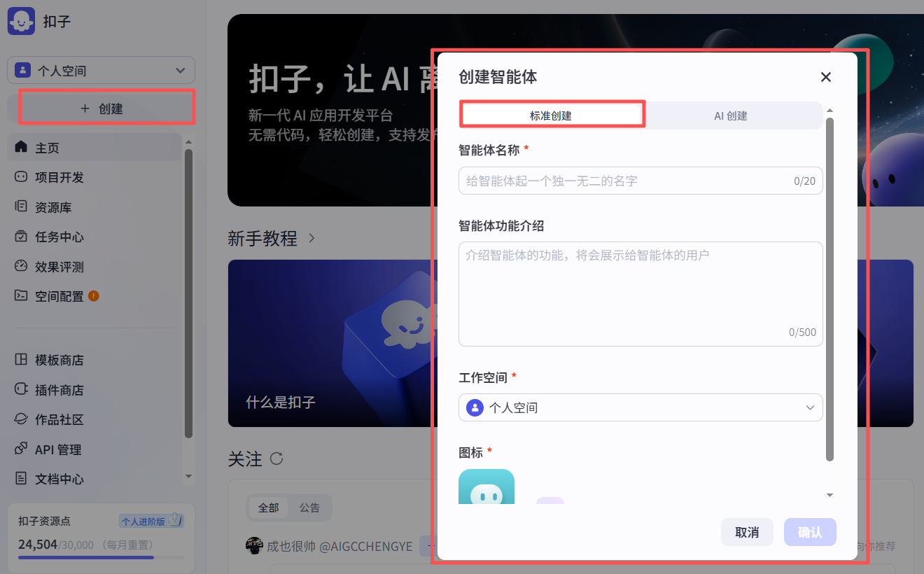The height and width of the screenshot is (574, 924).
Task: Click the 智能体功能介绍 text area
Action: (640, 294)
